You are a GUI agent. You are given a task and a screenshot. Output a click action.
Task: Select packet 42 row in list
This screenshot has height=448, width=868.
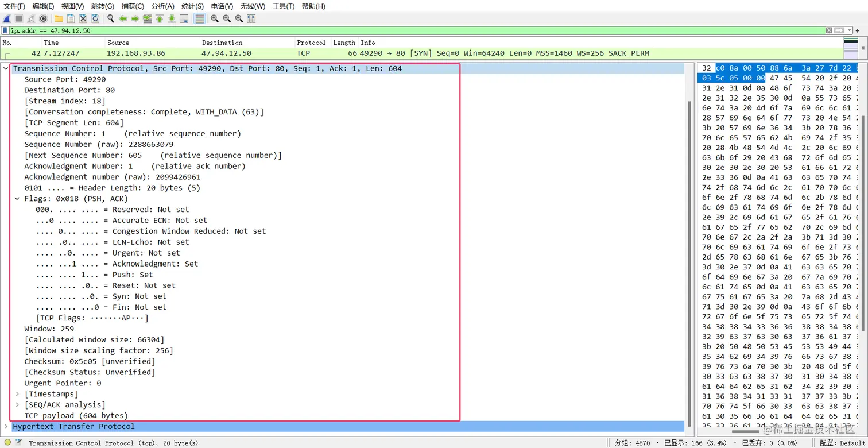click(x=421, y=53)
